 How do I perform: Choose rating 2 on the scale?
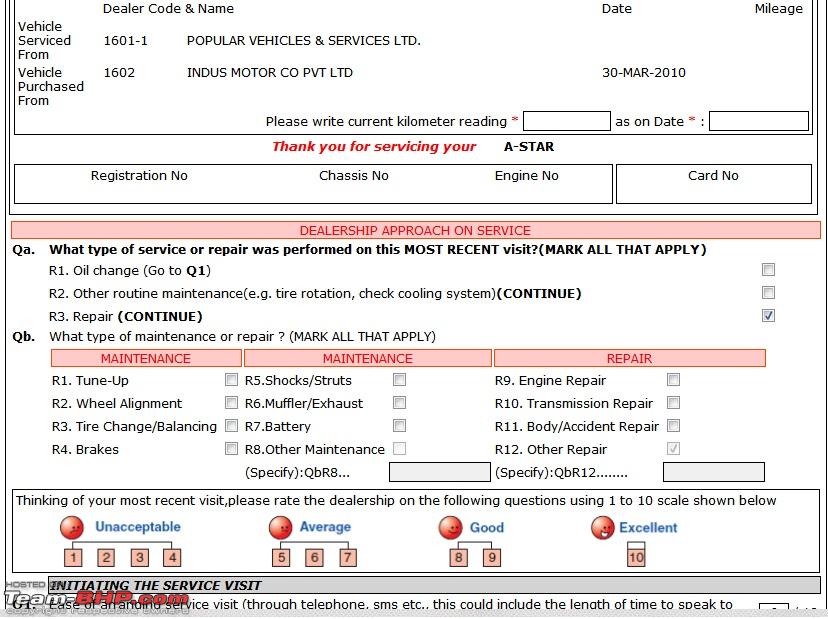click(x=106, y=558)
